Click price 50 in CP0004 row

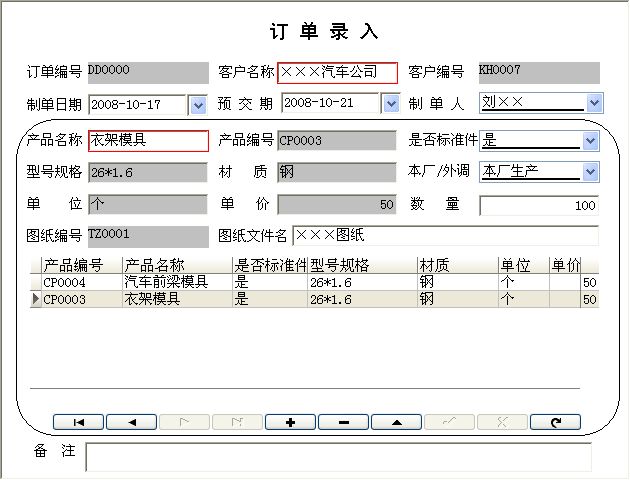coord(589,282)
